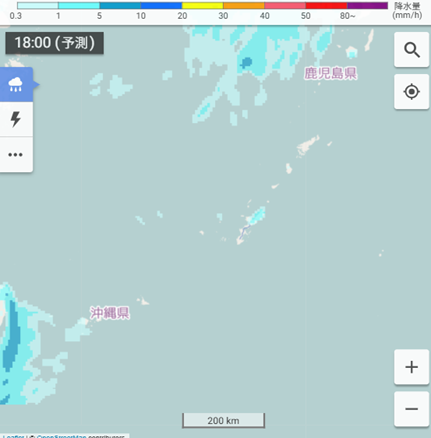Open the magnifier search button
This screenshot has height=438, width=431.
pos(411,50)
